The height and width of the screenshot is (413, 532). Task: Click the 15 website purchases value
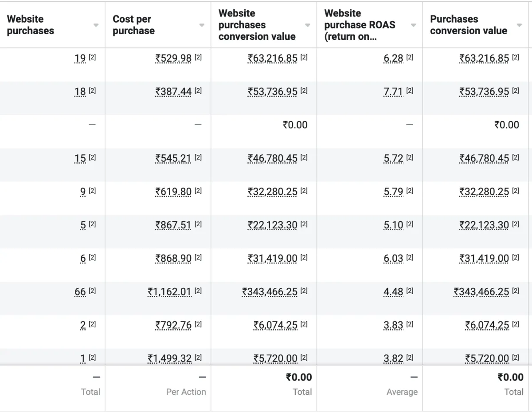click(80, 158)
